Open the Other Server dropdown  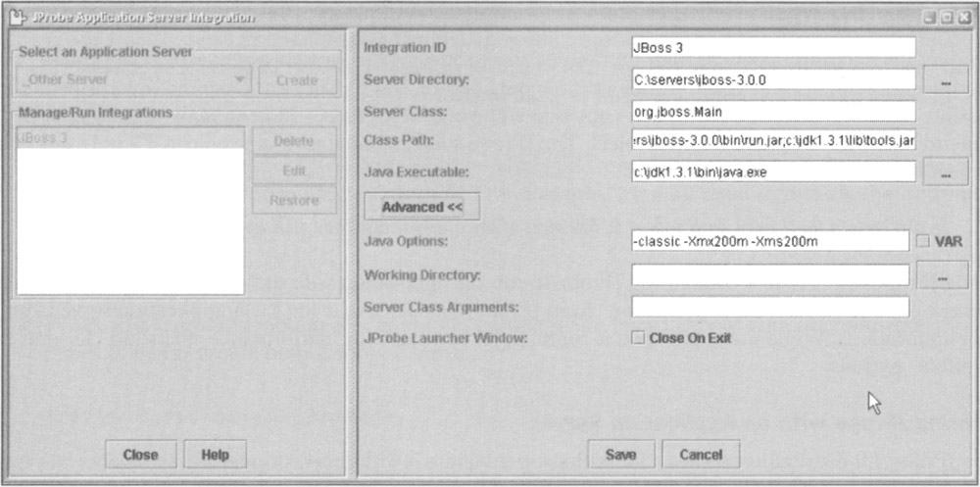click(x=132, y=80)
